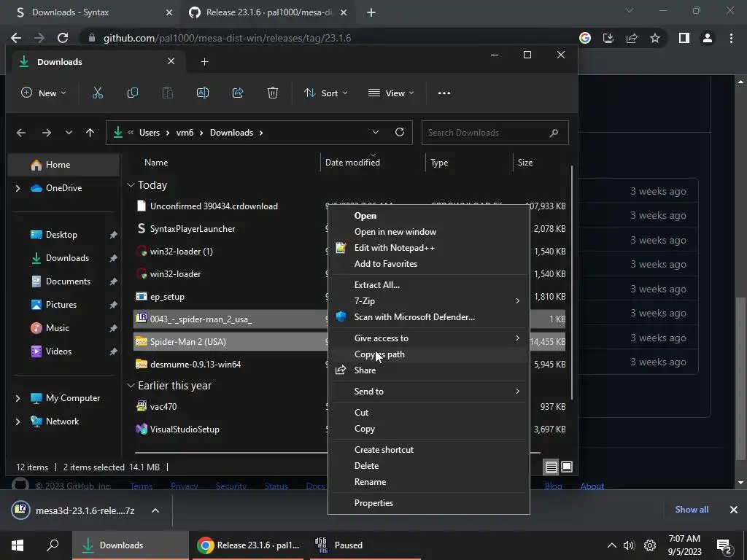
Task: Refresh the Downloads folder view
Action: tap(400, 132)
